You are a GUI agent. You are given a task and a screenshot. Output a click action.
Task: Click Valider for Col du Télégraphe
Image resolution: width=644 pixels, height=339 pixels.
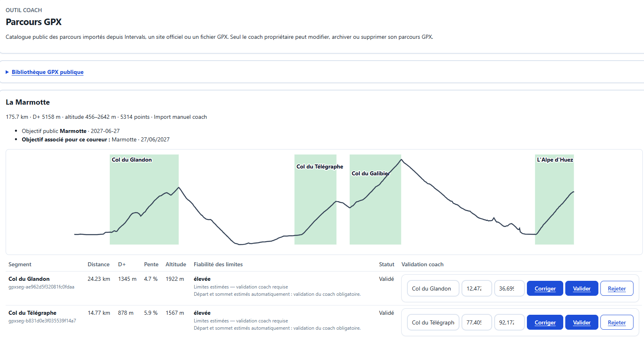click(582, 322)
